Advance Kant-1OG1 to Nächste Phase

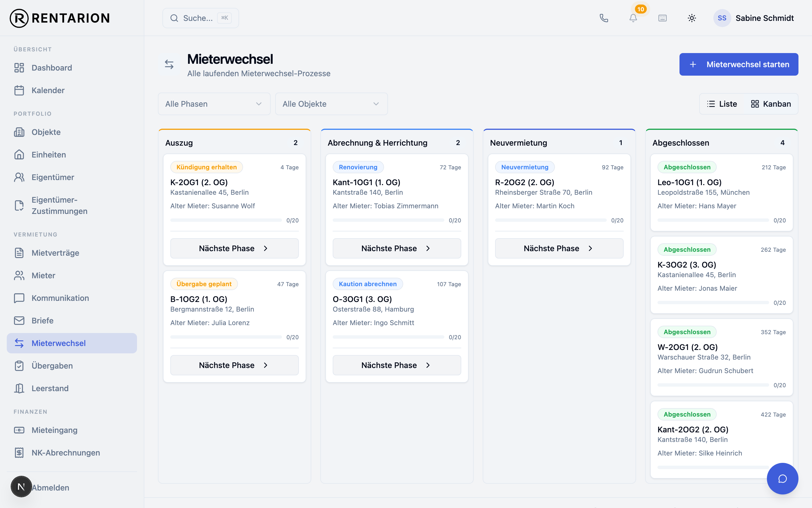coord(397,248)
